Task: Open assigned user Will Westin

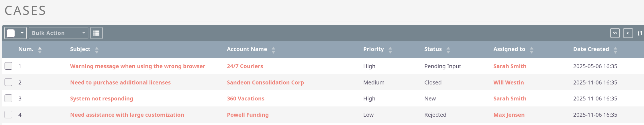Action: pos(508,82)
